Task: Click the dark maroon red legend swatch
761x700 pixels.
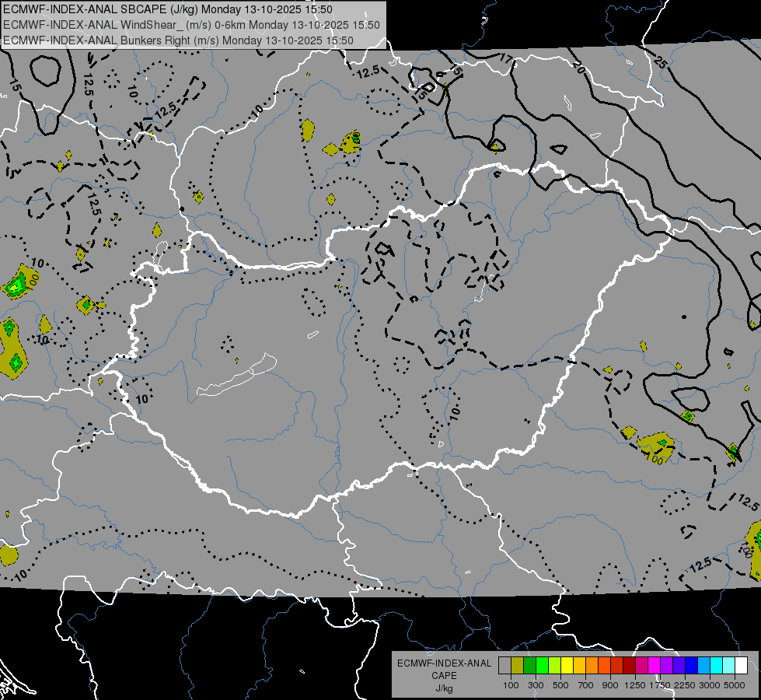Action: [x=630, y=666]
